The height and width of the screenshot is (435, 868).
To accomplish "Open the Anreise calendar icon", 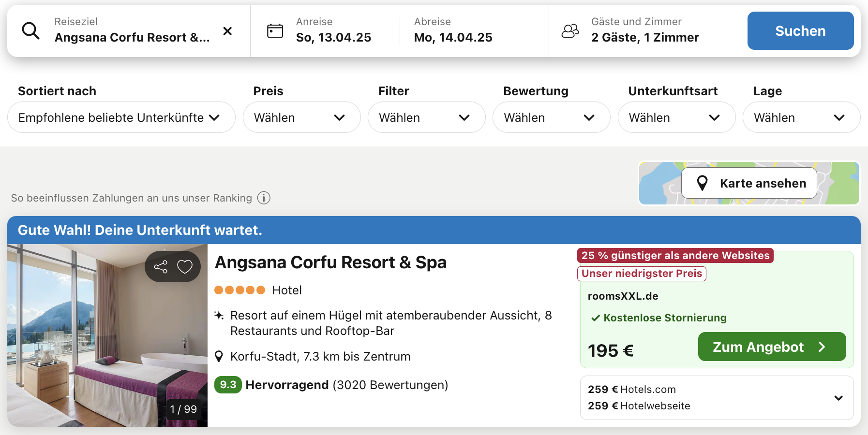I will 275,31.
